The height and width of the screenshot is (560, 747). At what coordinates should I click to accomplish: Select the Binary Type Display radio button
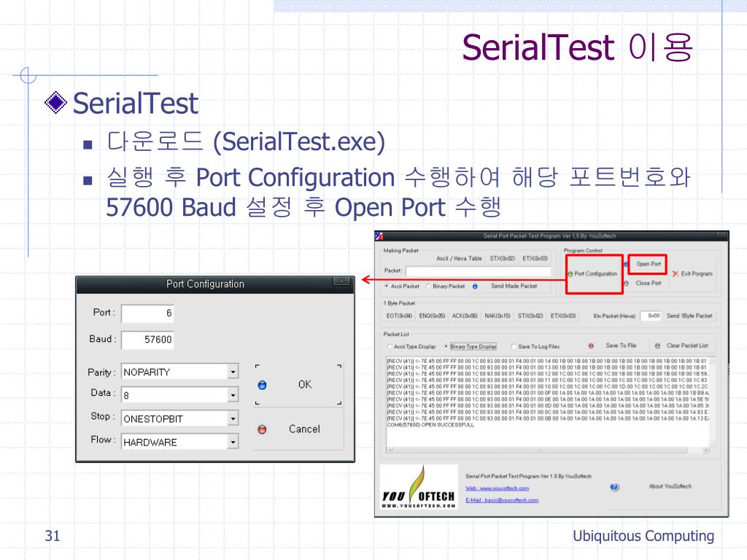pyautogui.click(x=446, y=346)
